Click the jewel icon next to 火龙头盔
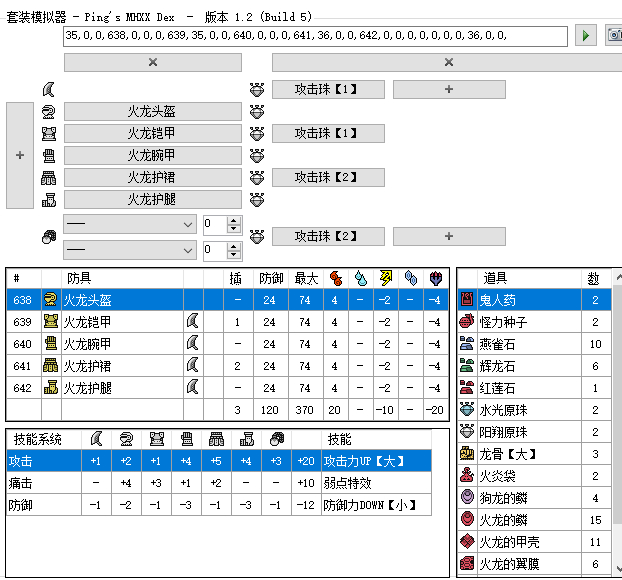The height and width of the screenshot is (580, 622). pos(257,112)
